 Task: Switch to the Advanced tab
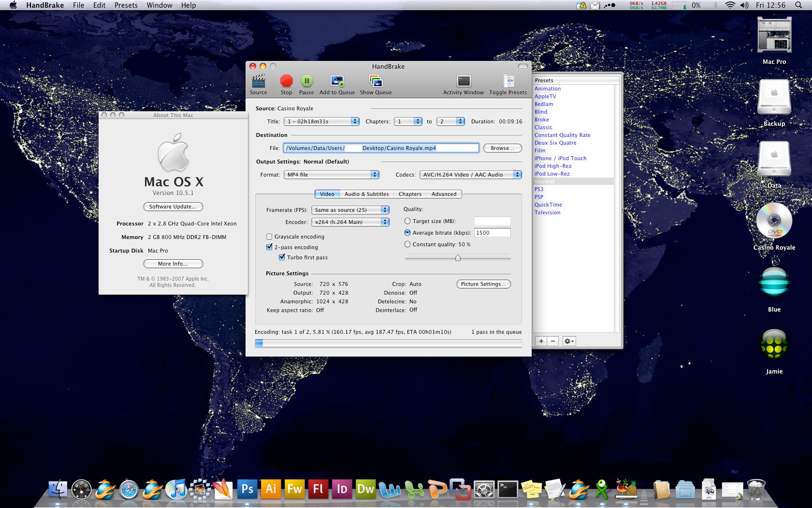point(444,194)
